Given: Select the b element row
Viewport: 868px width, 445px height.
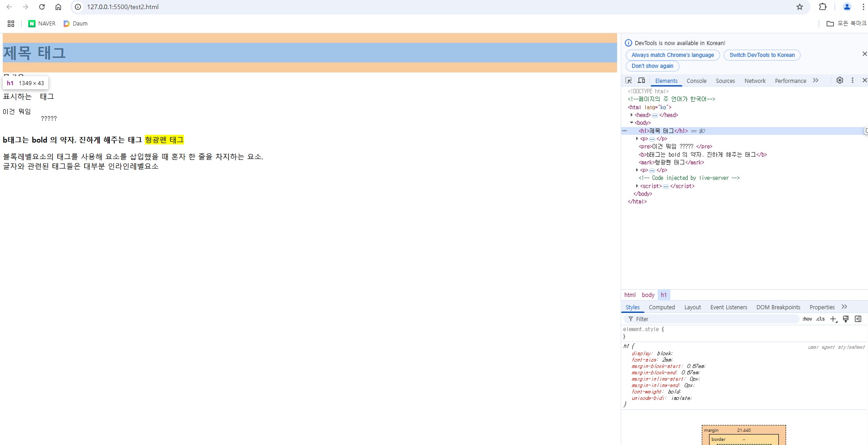Looking at the screenshot, I should pyautogui.click(x=745, y=155).
